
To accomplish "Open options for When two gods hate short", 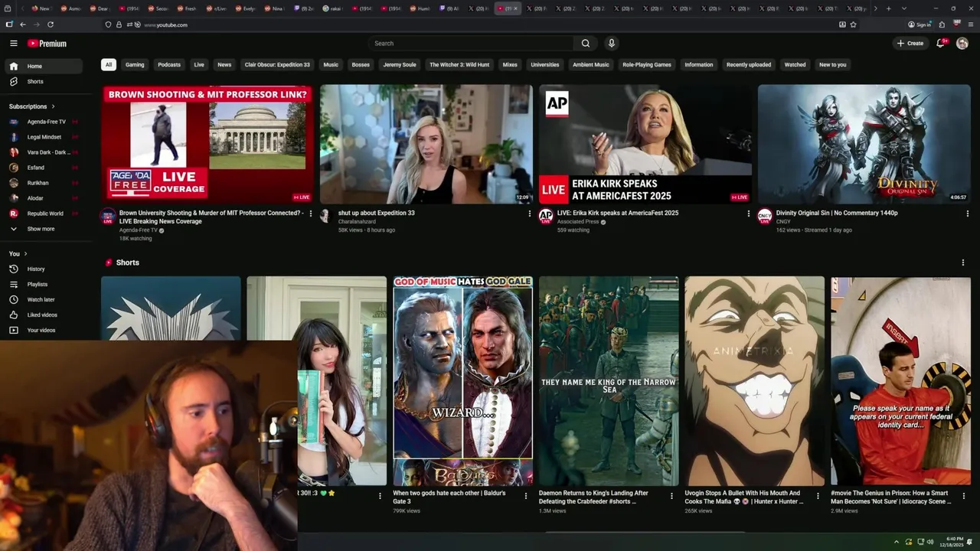I will (525, 496).
